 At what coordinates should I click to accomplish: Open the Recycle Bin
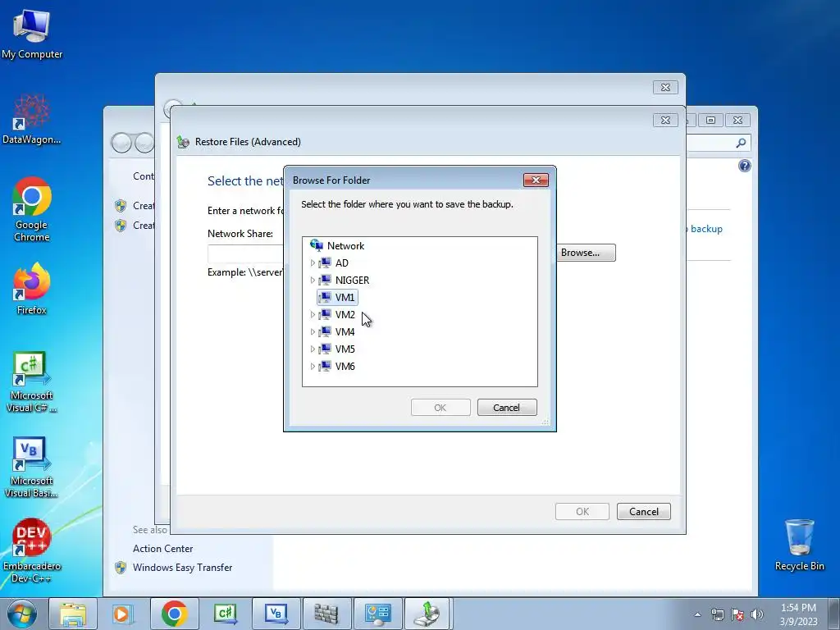pyautogui.click(x=799, y=545)
